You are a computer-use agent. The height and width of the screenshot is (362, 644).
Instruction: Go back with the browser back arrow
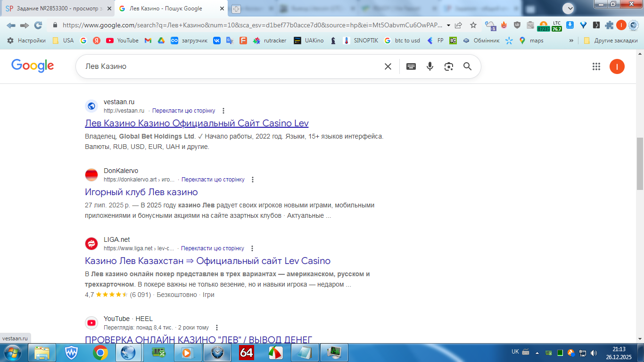[x=11, y=25]
